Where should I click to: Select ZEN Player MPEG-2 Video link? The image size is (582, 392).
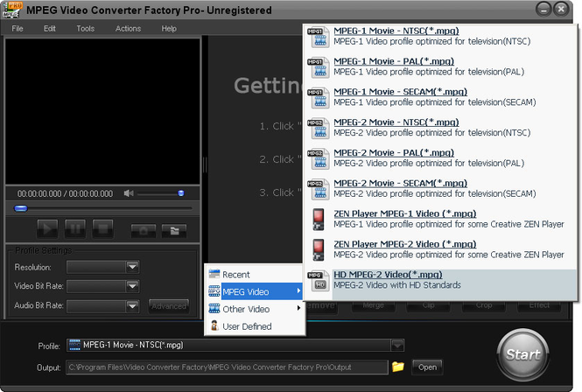[404, 244]
